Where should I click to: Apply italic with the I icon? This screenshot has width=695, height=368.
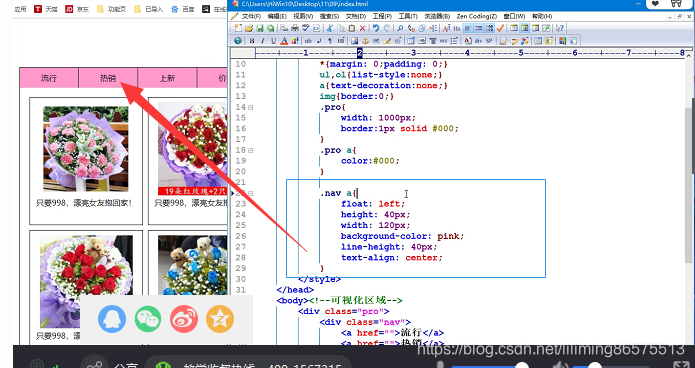click(x=262, y=41)
